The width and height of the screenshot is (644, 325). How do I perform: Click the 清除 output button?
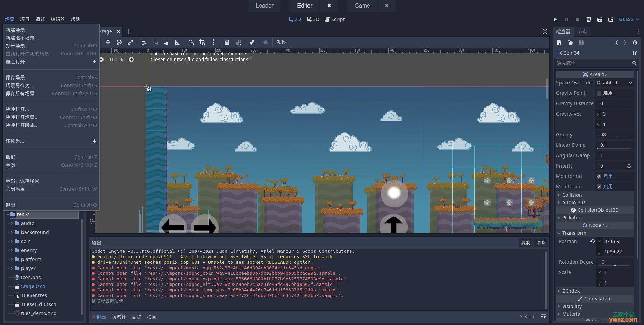tap(541, 243)
